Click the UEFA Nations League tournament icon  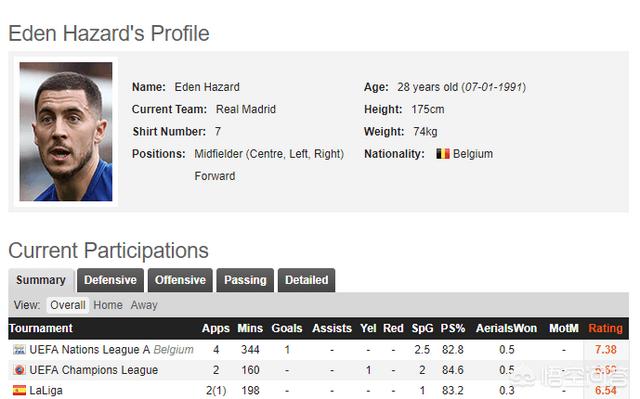[x=19, y=350]
